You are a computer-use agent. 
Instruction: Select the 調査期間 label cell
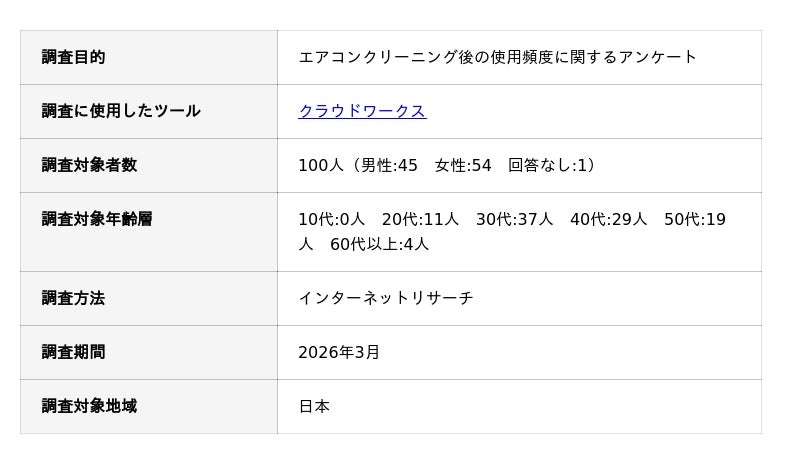[73, 352]
